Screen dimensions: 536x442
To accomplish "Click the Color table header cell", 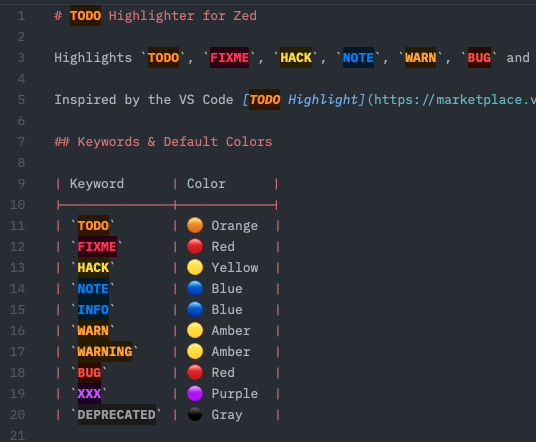I will [206, 184].
